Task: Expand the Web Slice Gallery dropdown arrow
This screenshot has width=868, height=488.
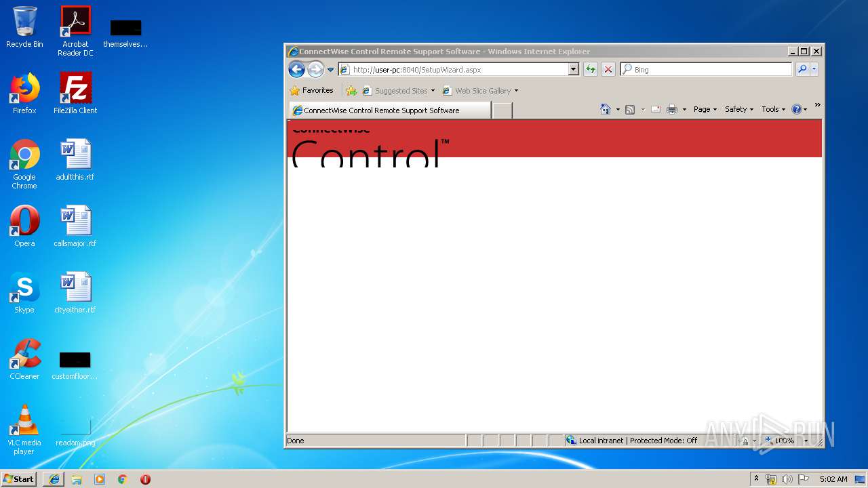Action: [516, 91]
